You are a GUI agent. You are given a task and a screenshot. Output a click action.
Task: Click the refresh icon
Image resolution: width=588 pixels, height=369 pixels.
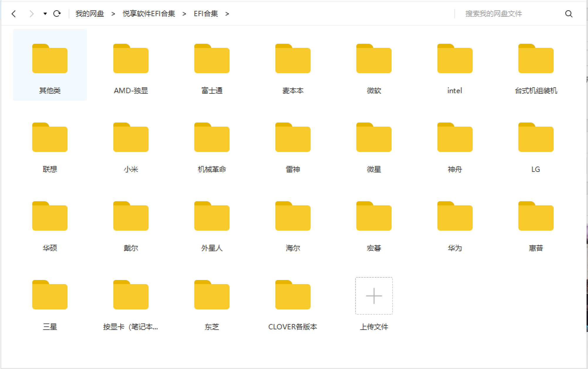point(57,14)
